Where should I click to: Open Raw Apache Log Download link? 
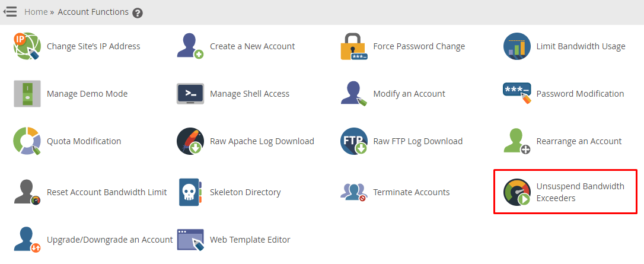pyautogui.click(x=262, y=141)
